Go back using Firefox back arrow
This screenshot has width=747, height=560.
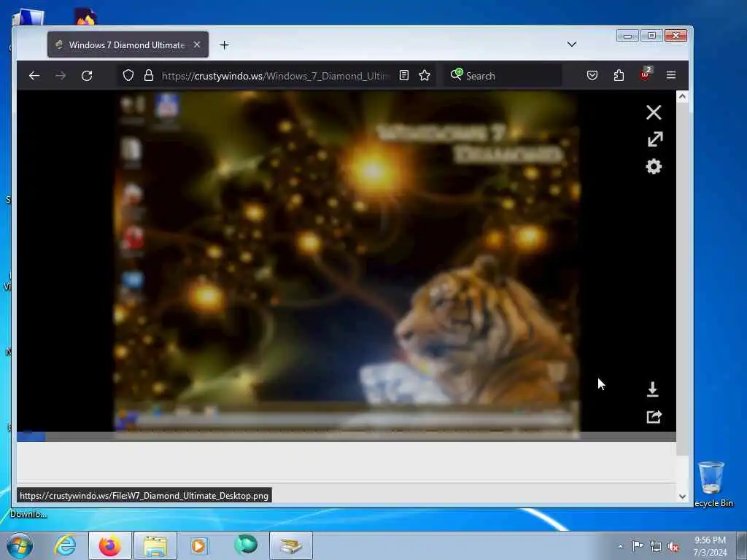click(34, 76)
